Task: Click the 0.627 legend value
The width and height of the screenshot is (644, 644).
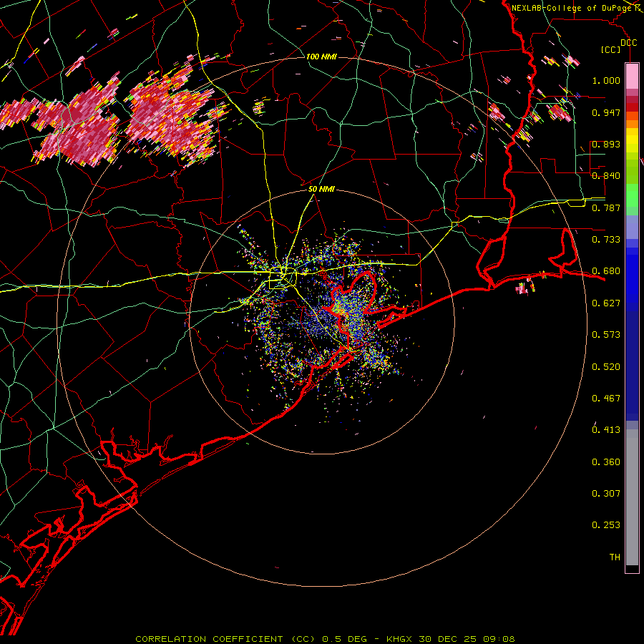Action: pyautogui.click(x=606, y=303)
